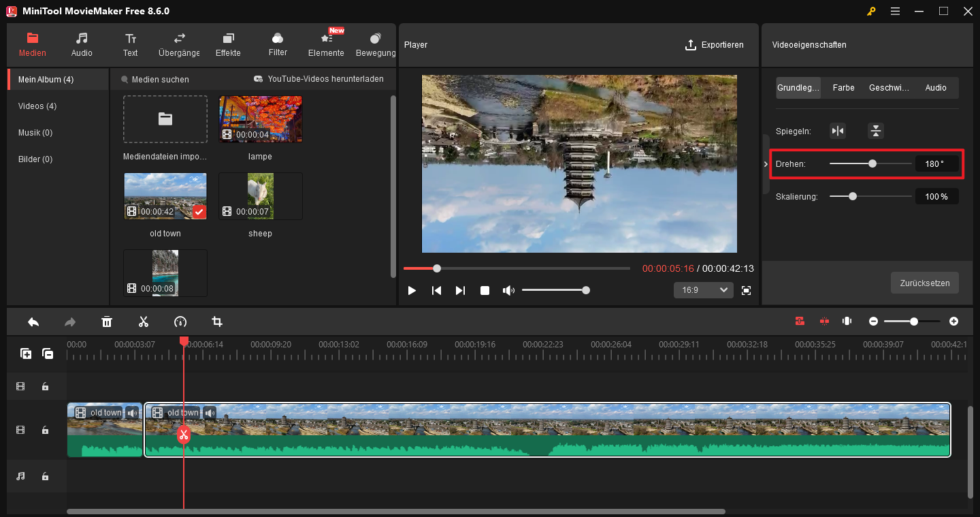Open the 16:9 aspect ratio dropdown

[x=703, y=289]
